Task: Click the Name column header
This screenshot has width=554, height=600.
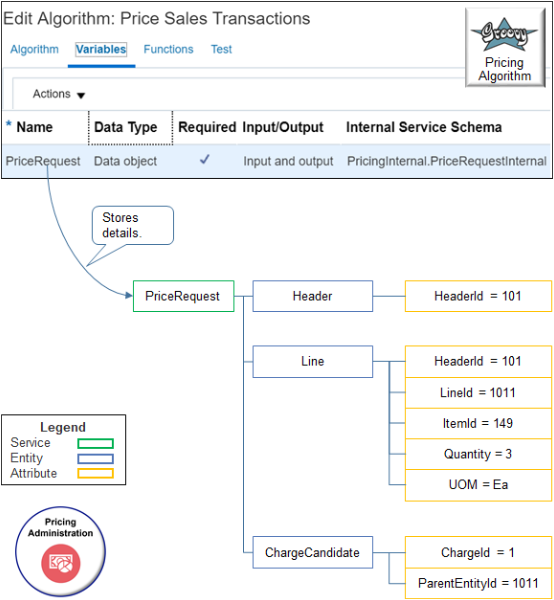Action: click(34, 127)
